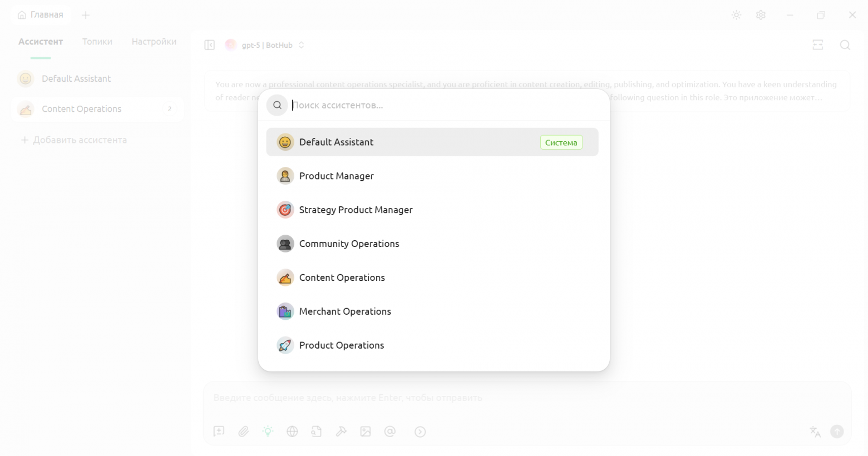Click the hammer tools icon
This screenshot has height=456, width=868.
click(x=341, y=432)
